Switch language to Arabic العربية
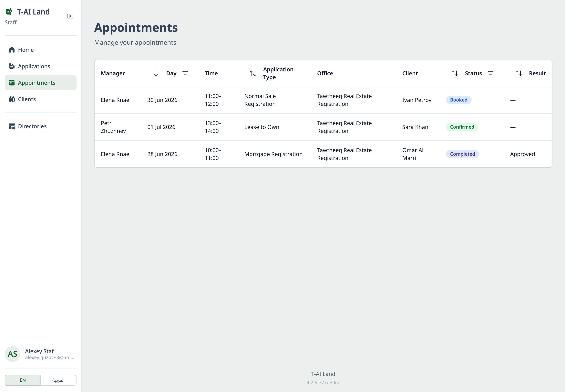The image size is (565, 392). (58, 380)
